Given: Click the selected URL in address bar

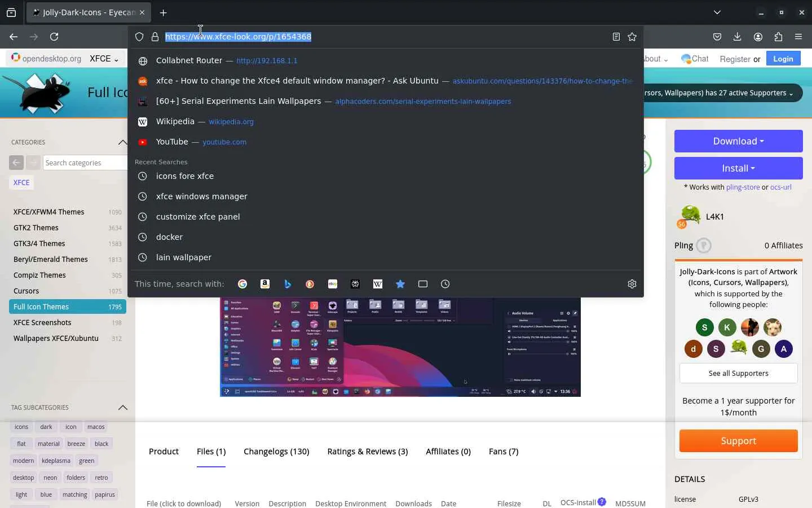Looking at the screenshot, I should click(238, 37).
